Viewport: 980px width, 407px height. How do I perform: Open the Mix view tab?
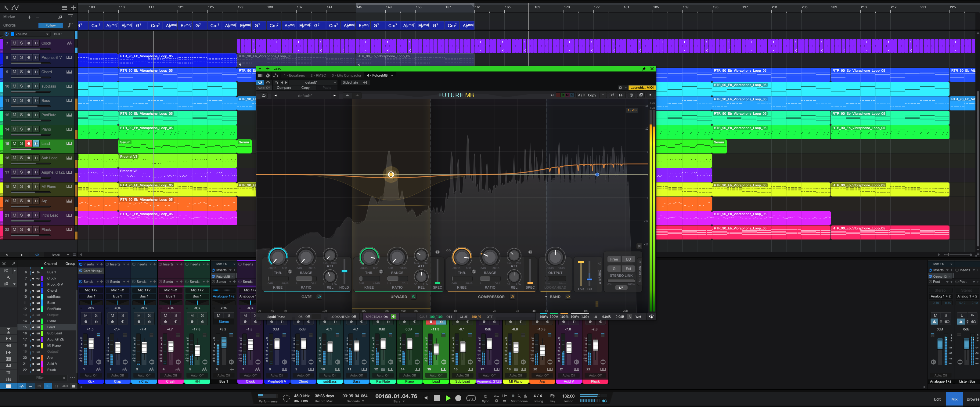[x=954, y=399]
